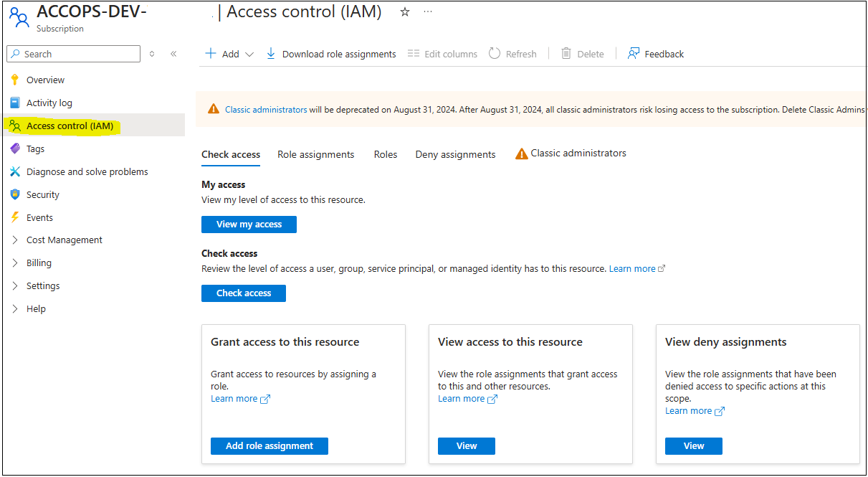Open Tags from the sidebar
This screenshot has width=868, height=477.
click(35, 148)
